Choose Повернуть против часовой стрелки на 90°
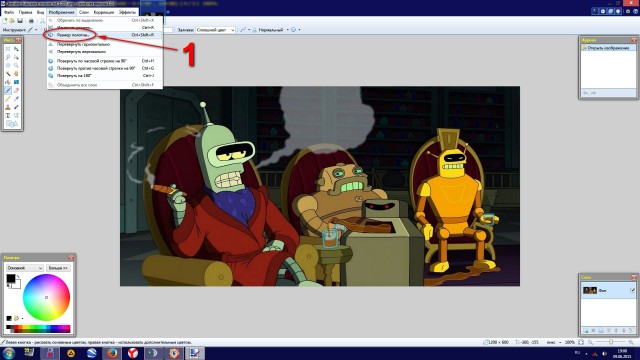Viewport: 640px width, 360px height. click(x=105, y=68)
